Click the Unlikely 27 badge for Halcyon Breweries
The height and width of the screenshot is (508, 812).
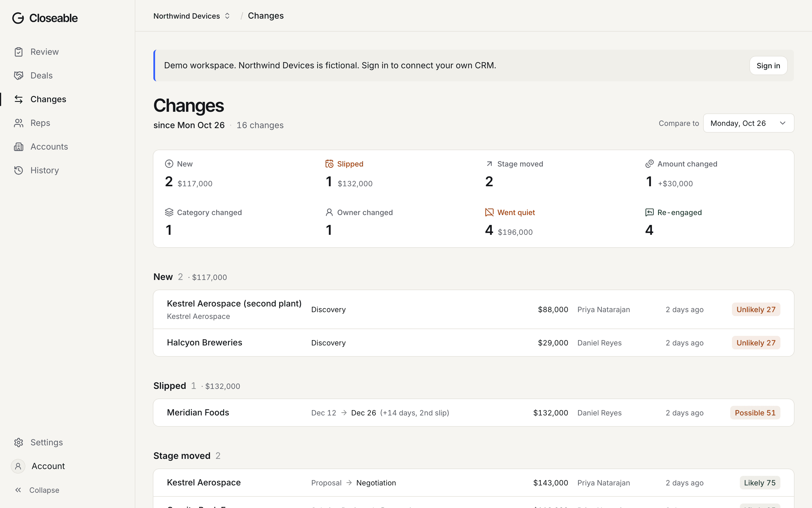pos(756,343)
